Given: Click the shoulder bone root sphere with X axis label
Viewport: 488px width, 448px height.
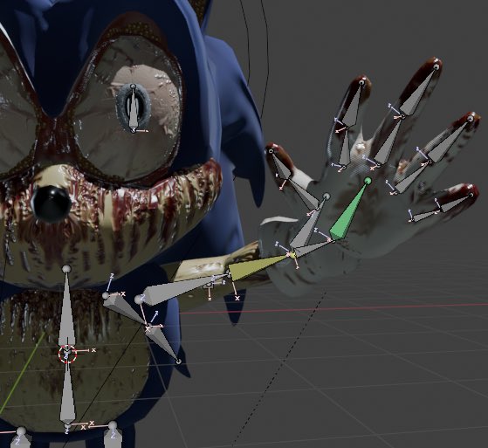Looking at the screenshot, I should tap(107, 295).
